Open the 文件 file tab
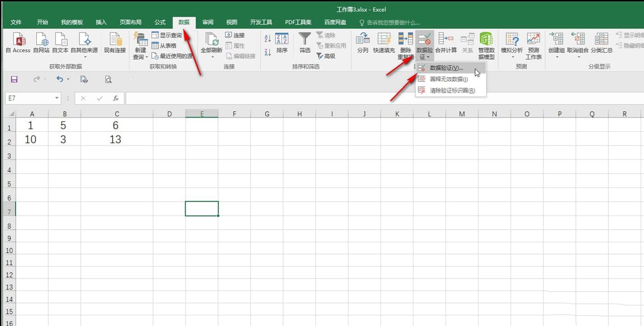The height and width of the screenshot is (326, 644). click(x=16, y=22)
